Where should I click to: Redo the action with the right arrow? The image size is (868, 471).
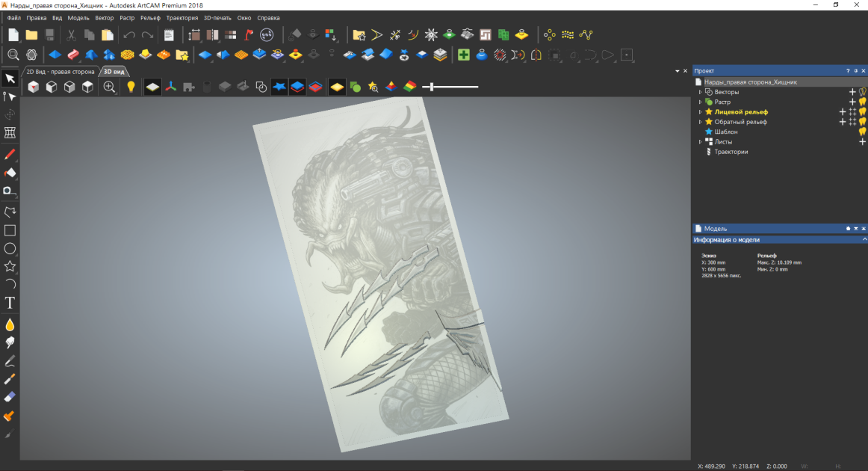click(x=147, y=35)
